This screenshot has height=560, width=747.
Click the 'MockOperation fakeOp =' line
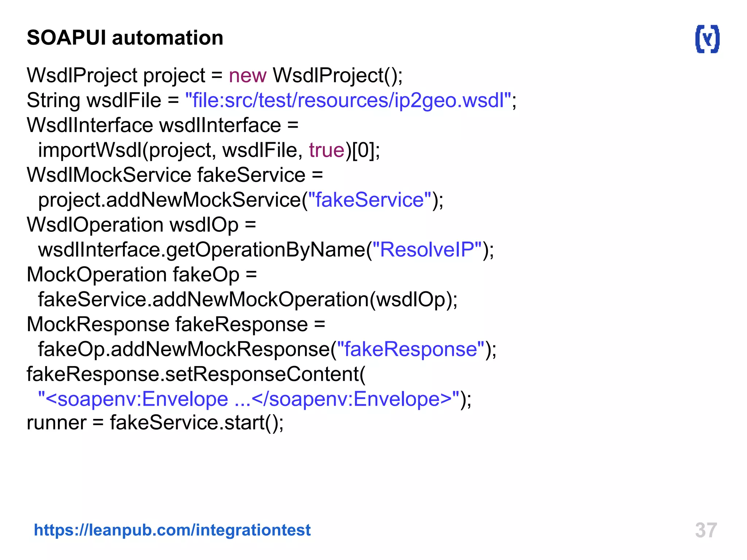pos(142,275)
